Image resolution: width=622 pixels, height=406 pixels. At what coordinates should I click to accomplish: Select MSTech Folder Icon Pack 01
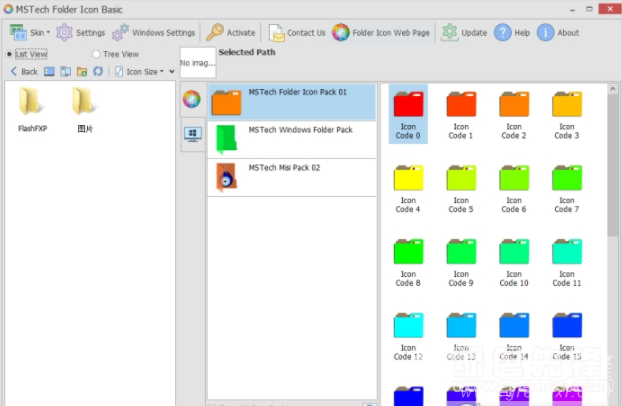point(292,102)
